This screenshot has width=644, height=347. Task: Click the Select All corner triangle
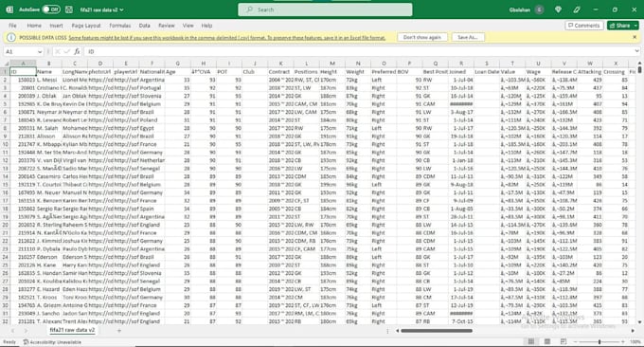[6, 64]
